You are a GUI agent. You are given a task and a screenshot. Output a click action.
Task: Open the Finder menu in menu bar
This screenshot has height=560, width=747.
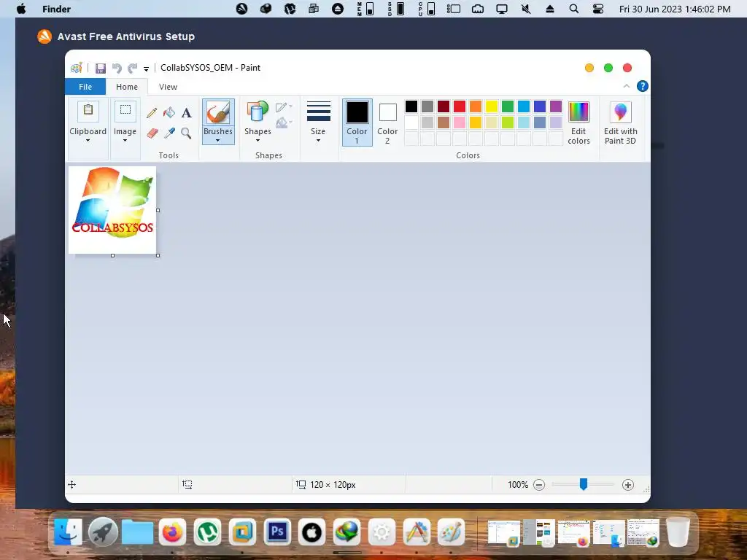point(57,9)
